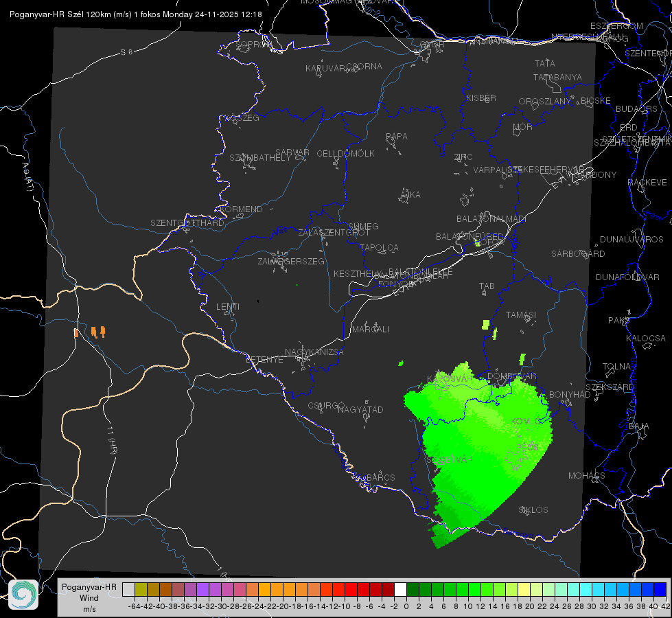Select the BARCS city label
The height and width of the screenshot is (618, 672).
(380, 477)
